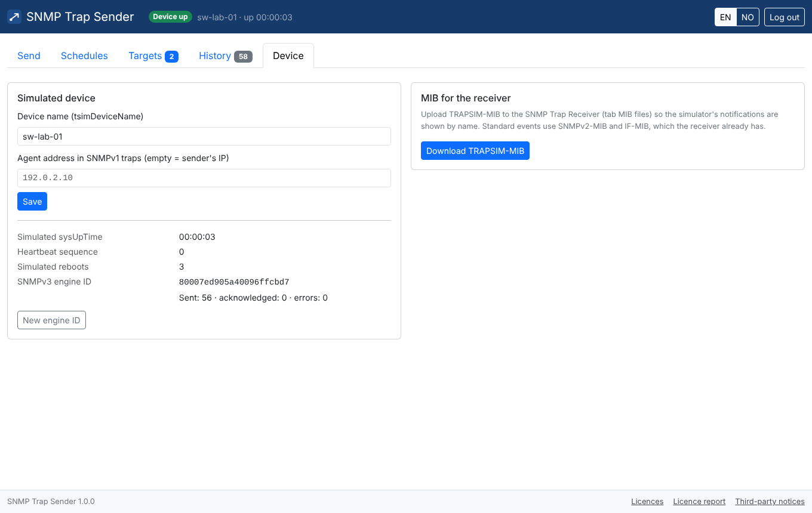
Task: Generate a New engine ID
Action: pyautogui.click(x=51, y=320)
